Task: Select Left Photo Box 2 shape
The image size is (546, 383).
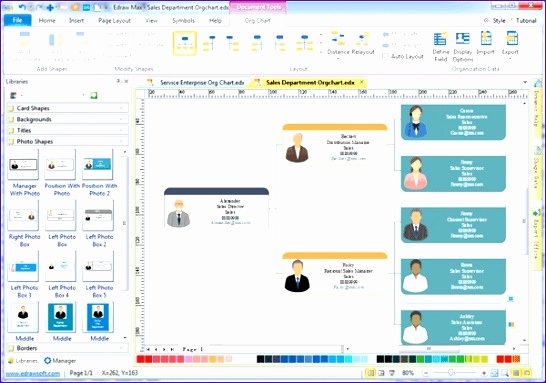Action: pyautogui.click(x=99, y=223)
